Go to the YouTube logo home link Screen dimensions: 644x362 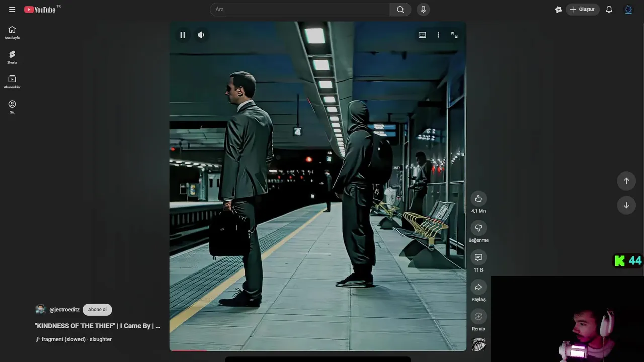click(40, 9)
